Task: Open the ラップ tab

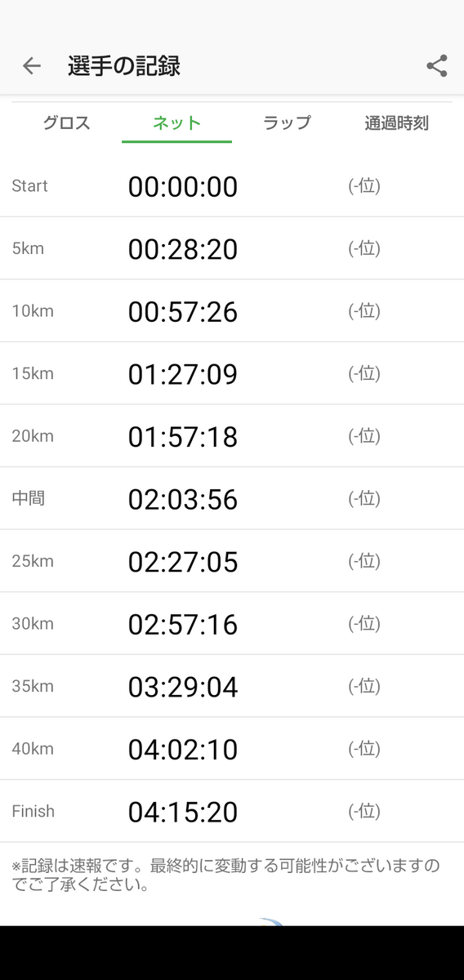Action: point(287,123)
